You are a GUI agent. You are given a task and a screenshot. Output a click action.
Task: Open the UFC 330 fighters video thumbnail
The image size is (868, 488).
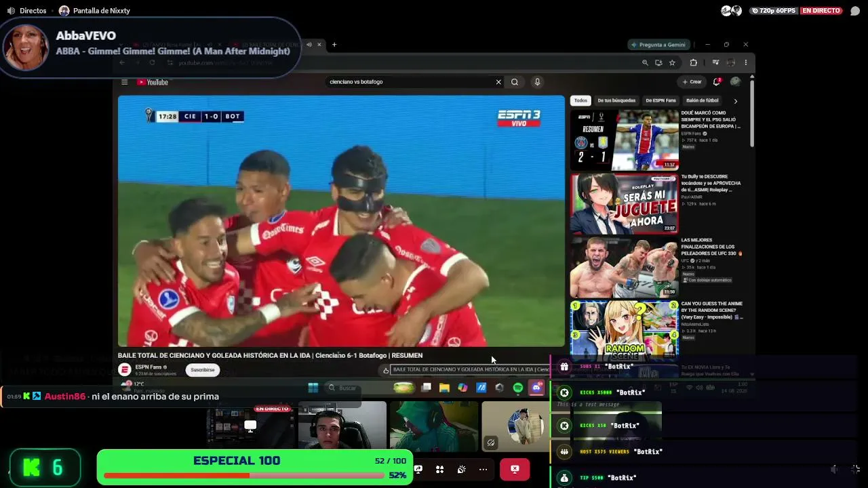tap(624, 267)
